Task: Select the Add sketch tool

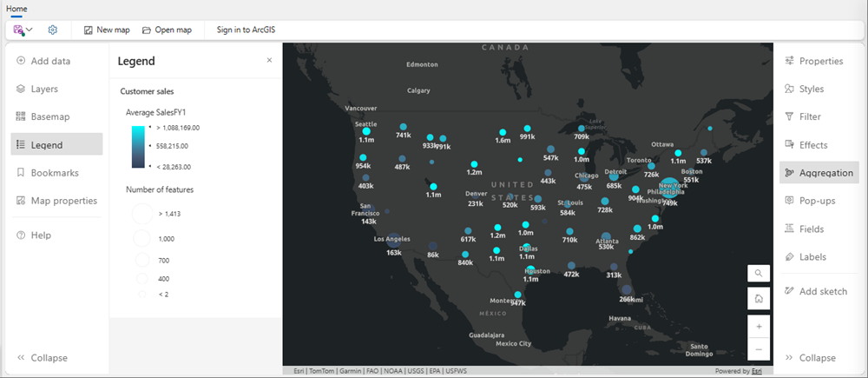Action: (819, 291)
